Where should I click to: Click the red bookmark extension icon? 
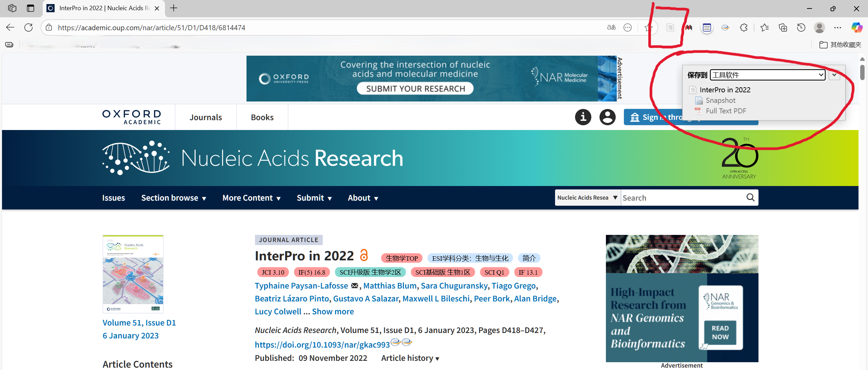(689, 27)
